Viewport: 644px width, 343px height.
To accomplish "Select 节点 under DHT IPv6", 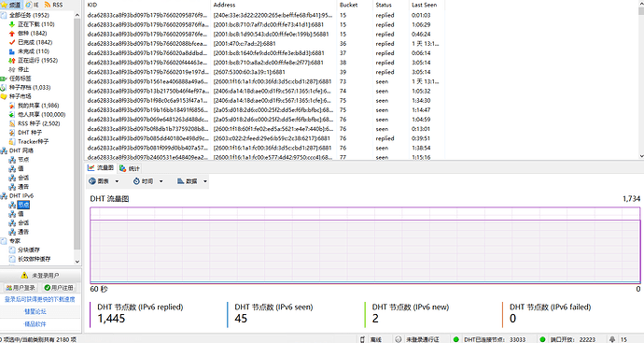I will 23,205.
